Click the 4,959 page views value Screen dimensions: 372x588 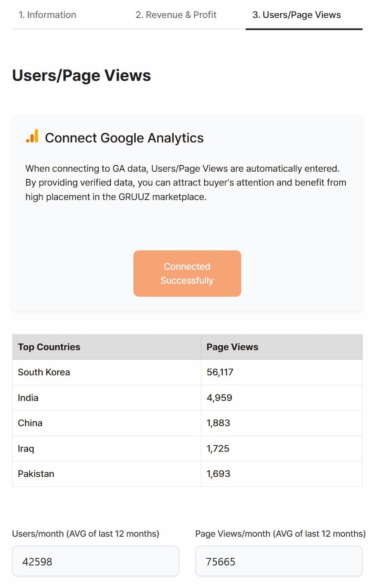(x=219, y=398)
